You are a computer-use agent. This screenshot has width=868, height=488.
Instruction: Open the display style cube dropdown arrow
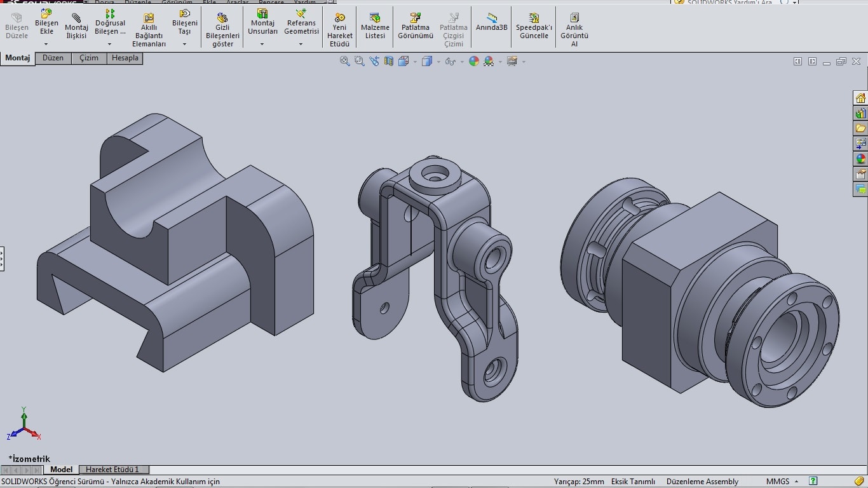(x=439, y=62)
